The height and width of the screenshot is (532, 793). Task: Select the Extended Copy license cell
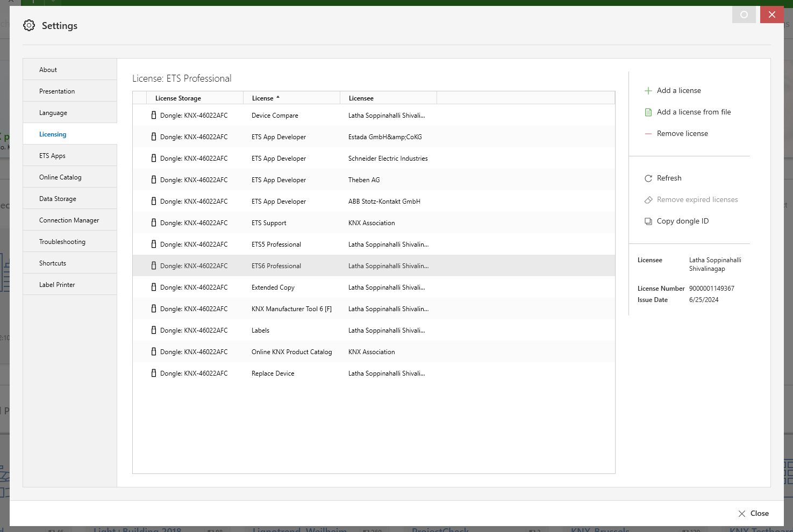pyautogui.click(x=273, y=287)
